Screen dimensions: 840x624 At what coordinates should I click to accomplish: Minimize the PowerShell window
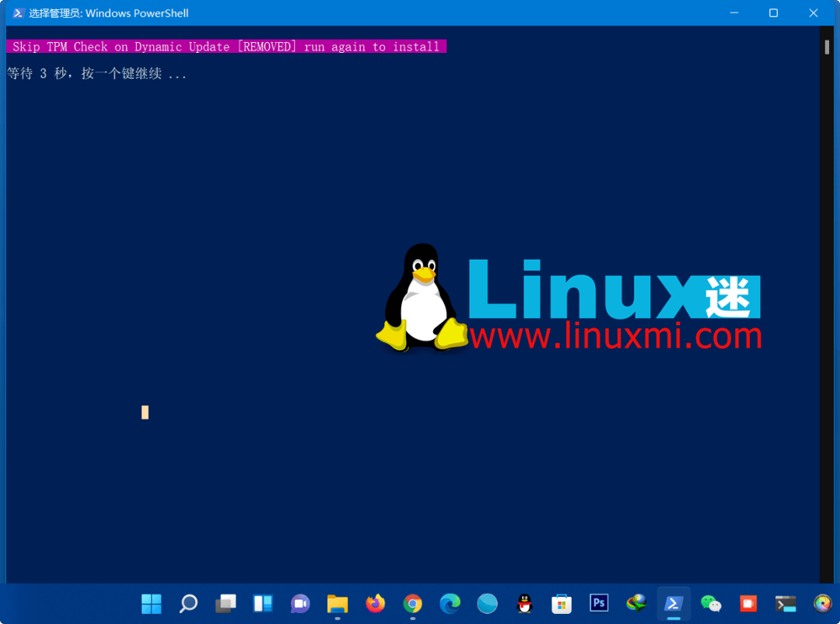[734, 13]
